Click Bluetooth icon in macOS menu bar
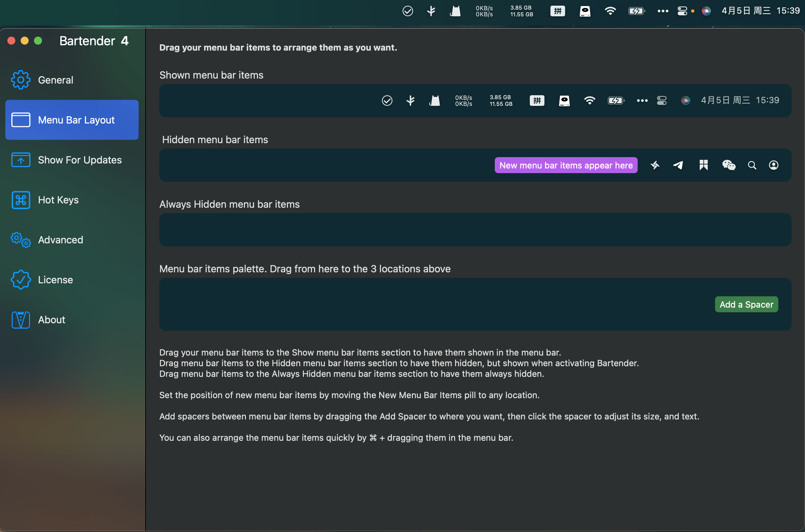805x532 pixels. [431, 11]
